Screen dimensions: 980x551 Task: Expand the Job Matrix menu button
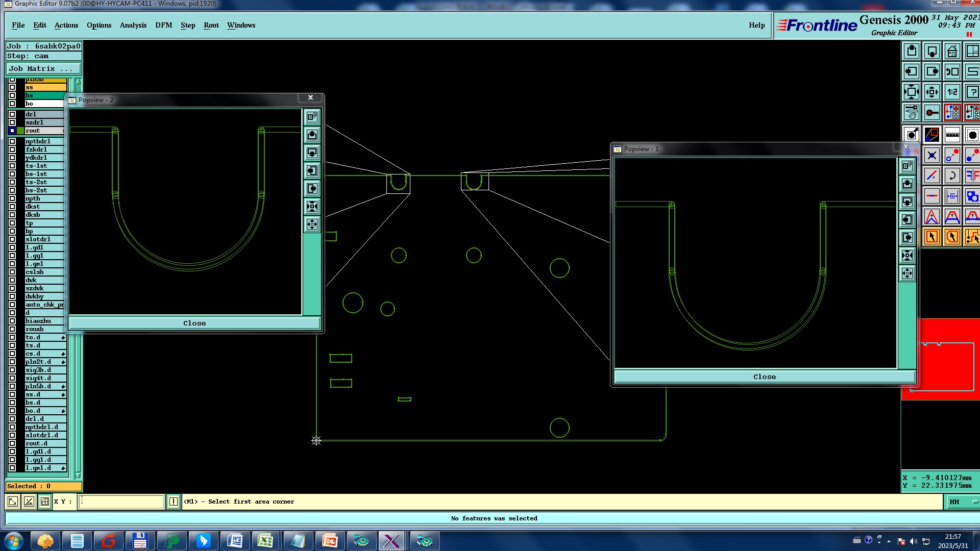pyautogui.click(x=43, y=69)
